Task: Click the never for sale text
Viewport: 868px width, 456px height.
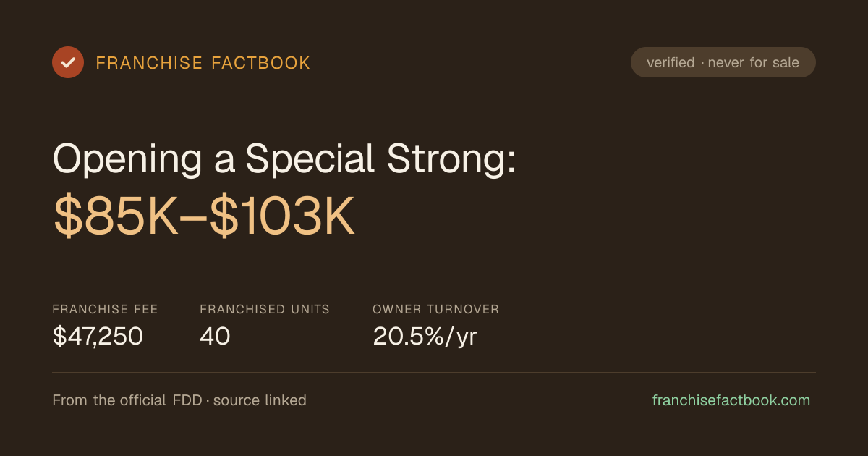Action: (x=754, y=62)
